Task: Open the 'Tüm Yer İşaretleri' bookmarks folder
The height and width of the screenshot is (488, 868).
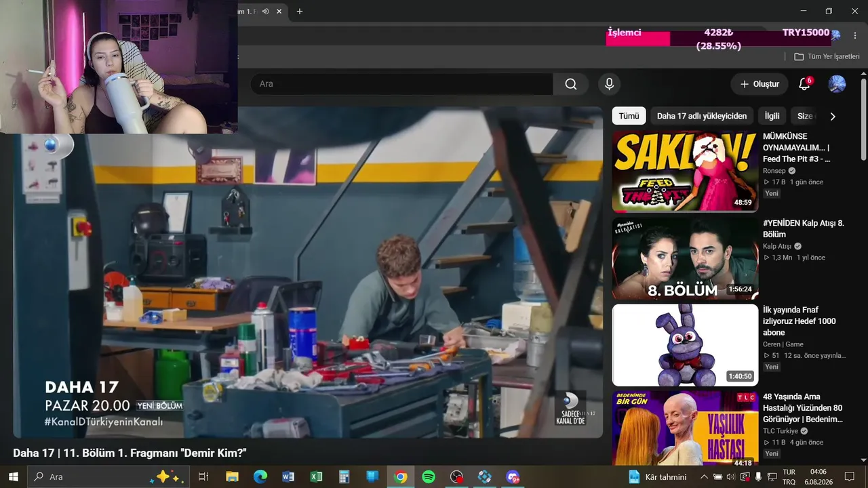Action: click(x=827, y=57)
